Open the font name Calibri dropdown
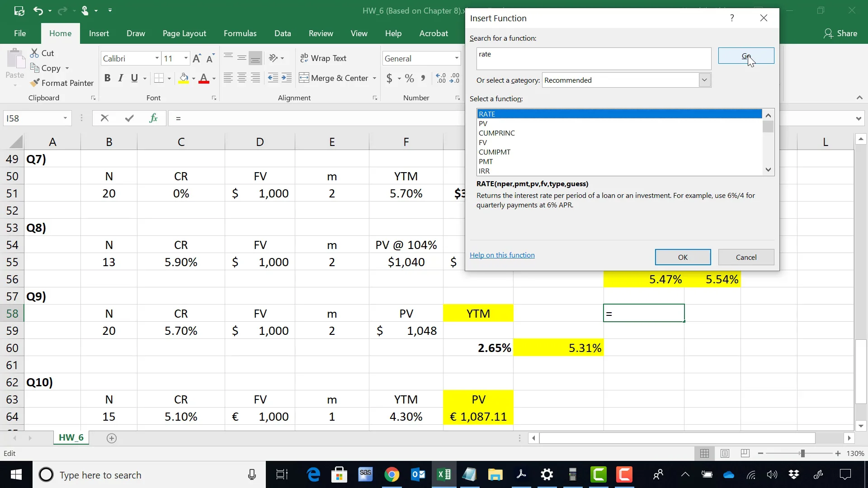This screenshot has width=868, height=488. point(157,58)
